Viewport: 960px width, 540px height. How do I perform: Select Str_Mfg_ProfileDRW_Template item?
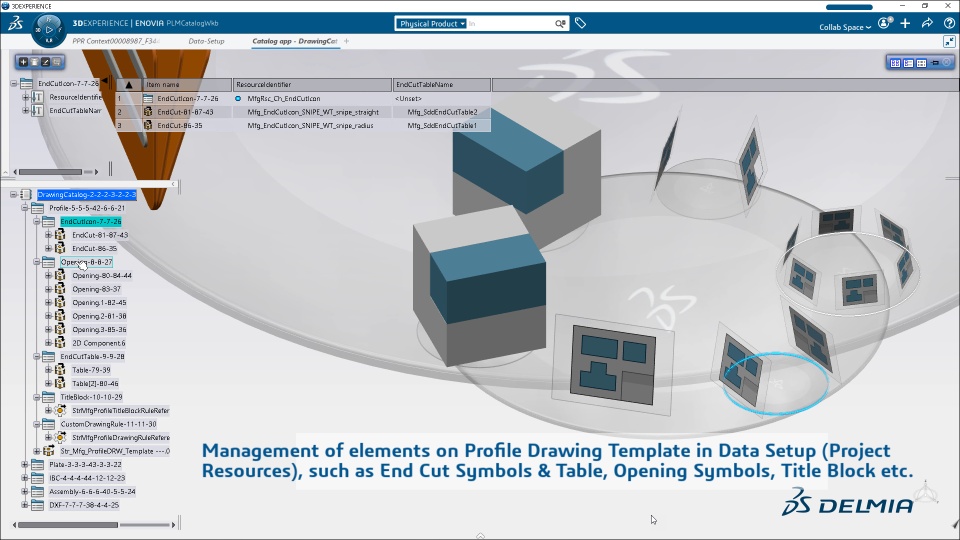114,451
